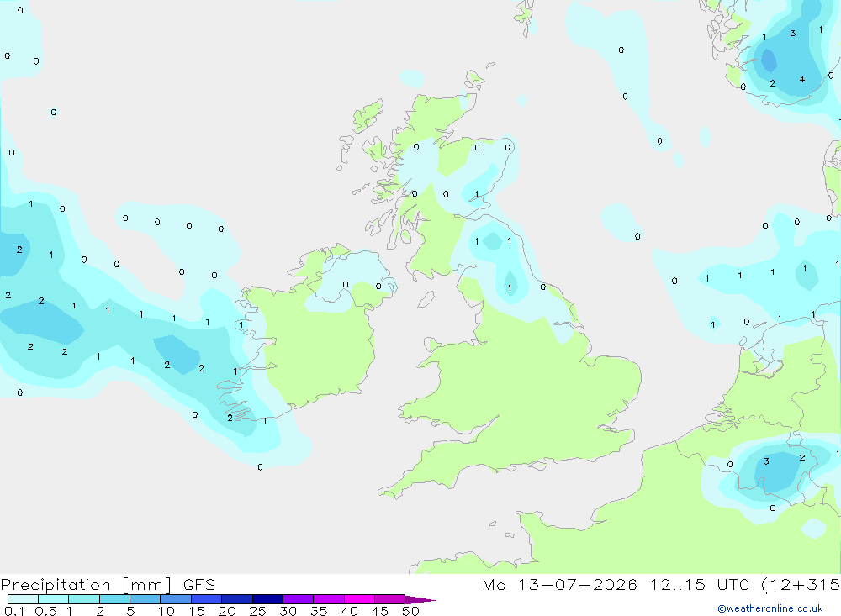Click the '4' precipitation value near Norway
The image size is (841, 616).
[x=801, y=79]
